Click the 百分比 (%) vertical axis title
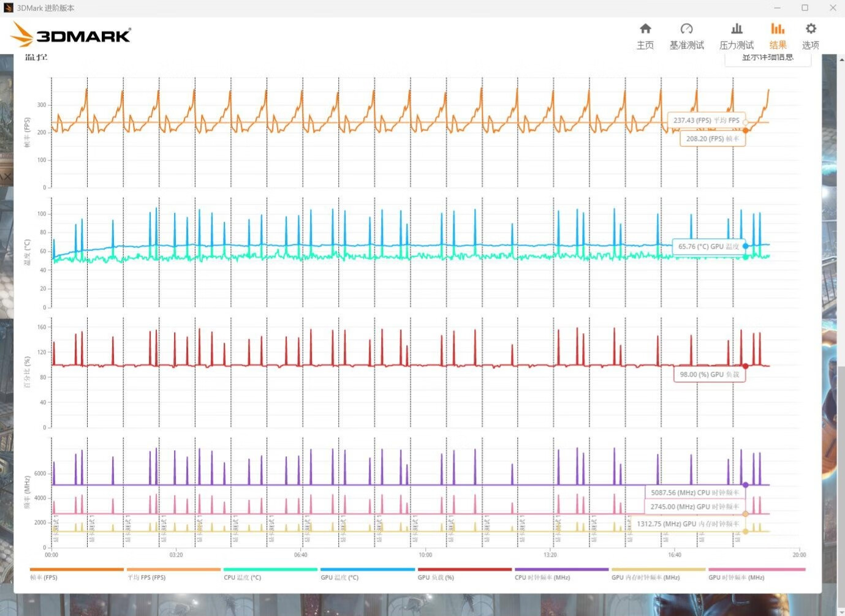 point(26,372)
